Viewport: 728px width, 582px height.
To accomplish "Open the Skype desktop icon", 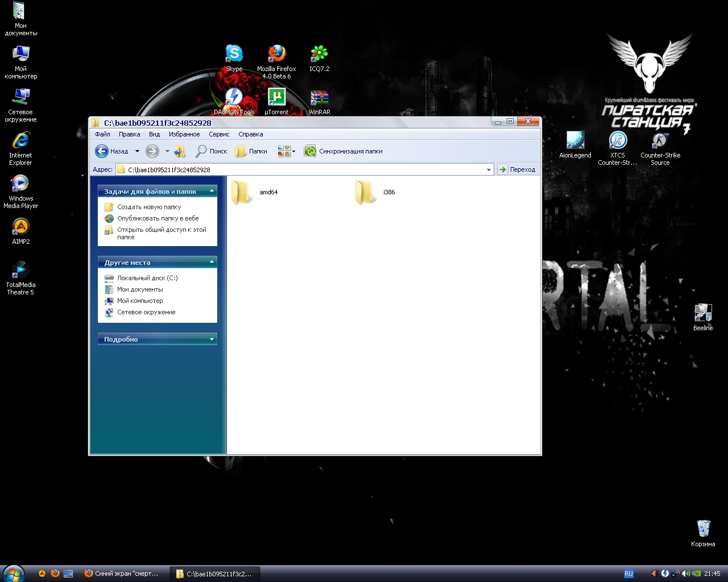I will tap(234, 58).
